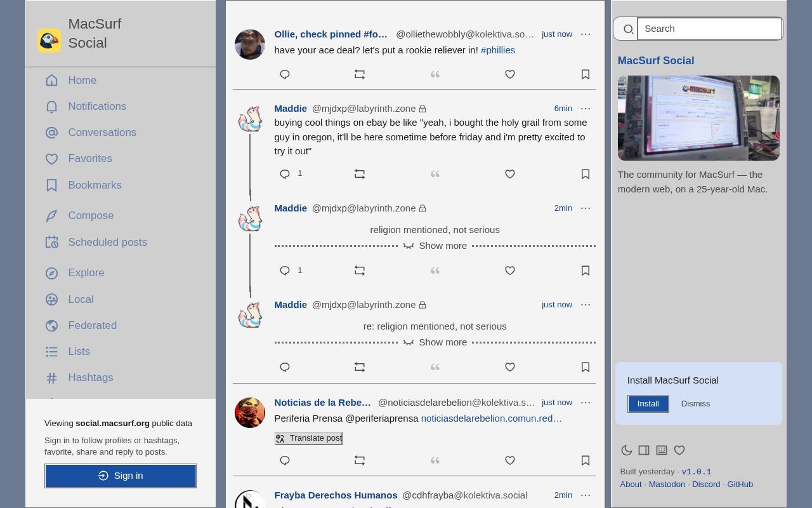Click the search magnifier icon
812x508 pixels.
click(x=628, y=29)
